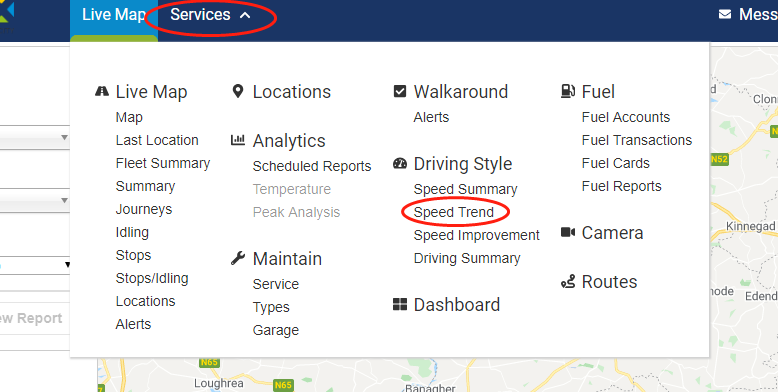
Task: Click the Locations pin icon
Action: [238, 91]
